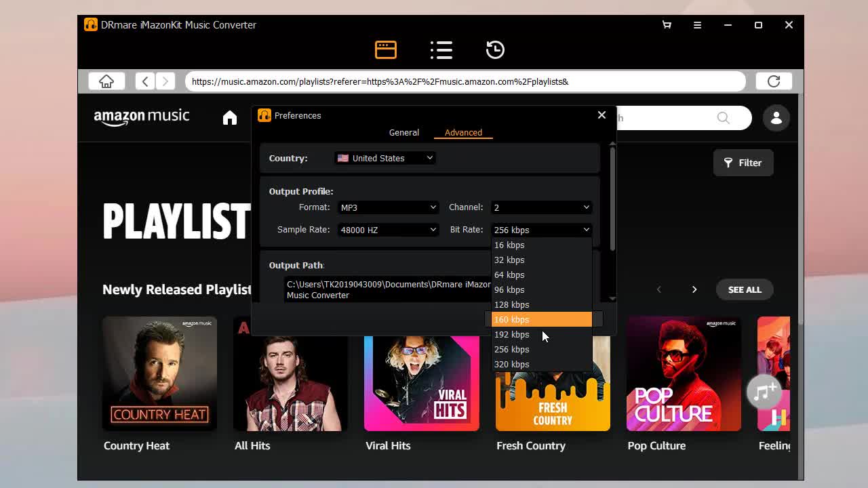Click the Country Heat title link
The height and width of the screenshot is (488, 868).
click(137, 446)
